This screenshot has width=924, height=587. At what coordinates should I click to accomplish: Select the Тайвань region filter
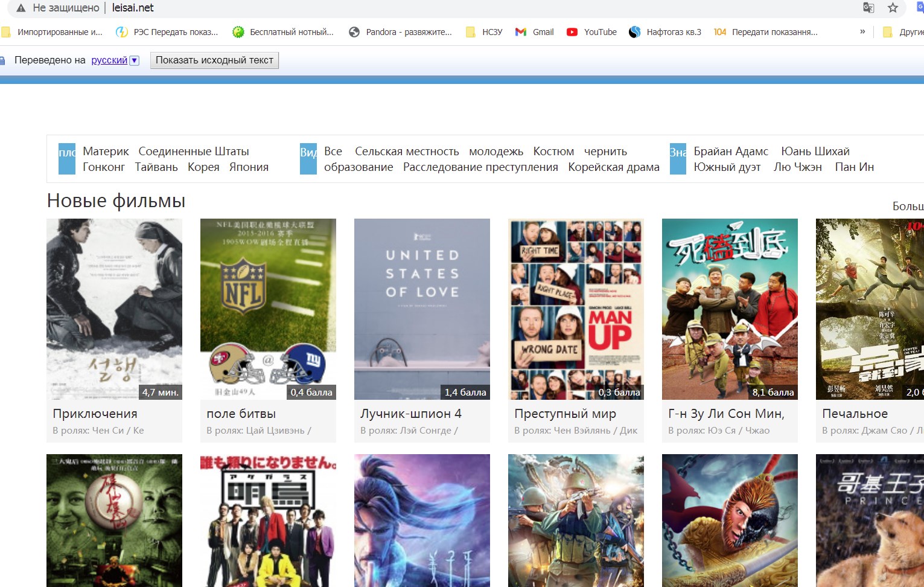click(156, 167)
